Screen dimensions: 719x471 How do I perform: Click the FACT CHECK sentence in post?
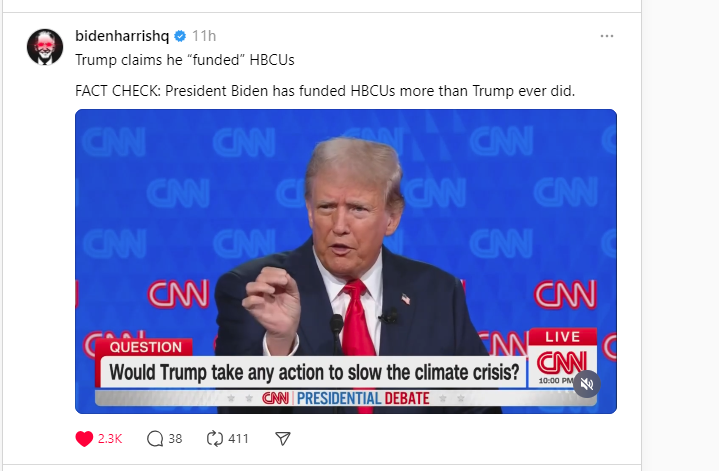325,91
